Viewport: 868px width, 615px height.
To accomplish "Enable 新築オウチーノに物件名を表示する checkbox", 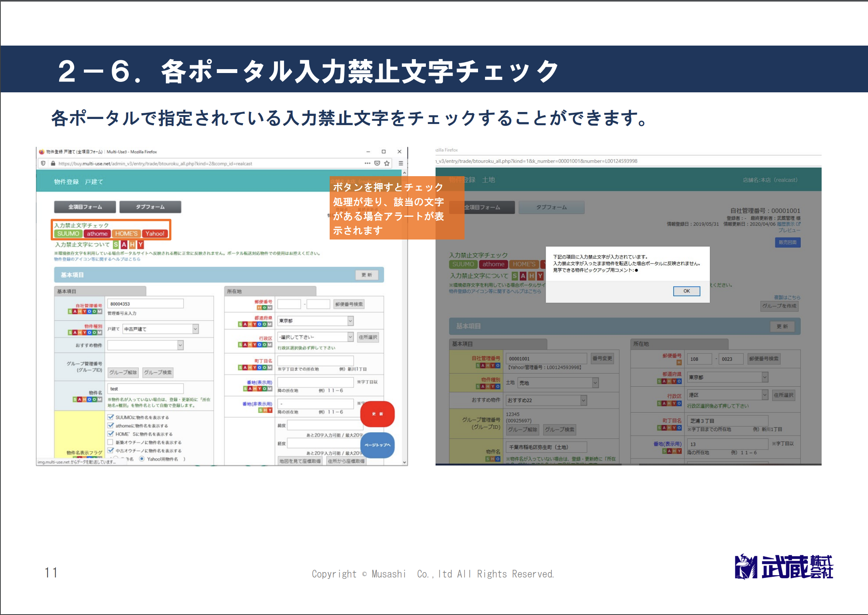I will [111, 442].
